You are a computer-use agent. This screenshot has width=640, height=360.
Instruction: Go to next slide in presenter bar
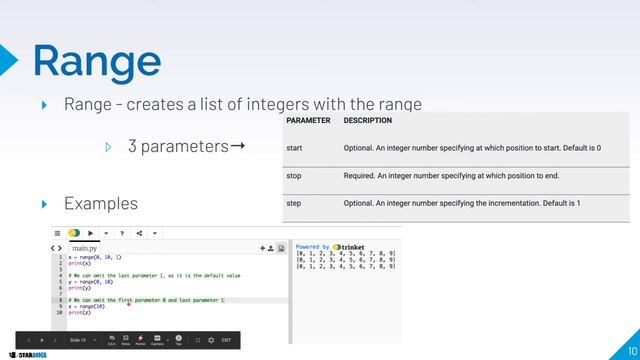tap(55, 340)
